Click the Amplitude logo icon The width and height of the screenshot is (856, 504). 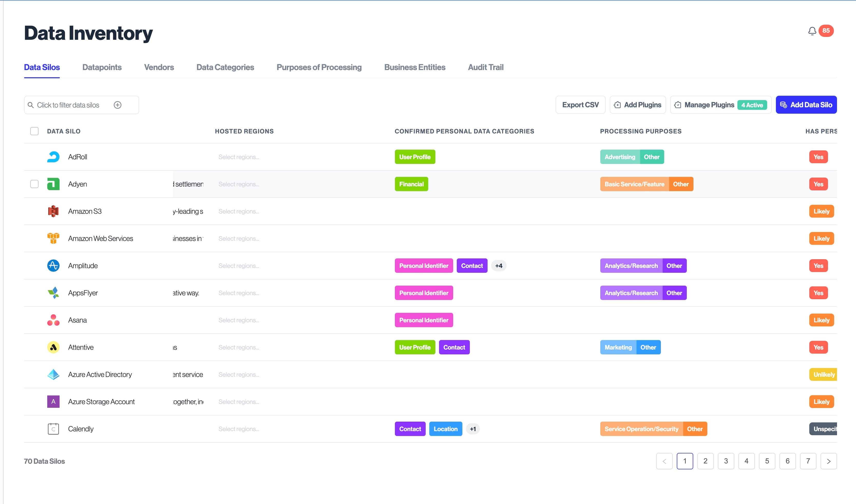tap(53, 266)
